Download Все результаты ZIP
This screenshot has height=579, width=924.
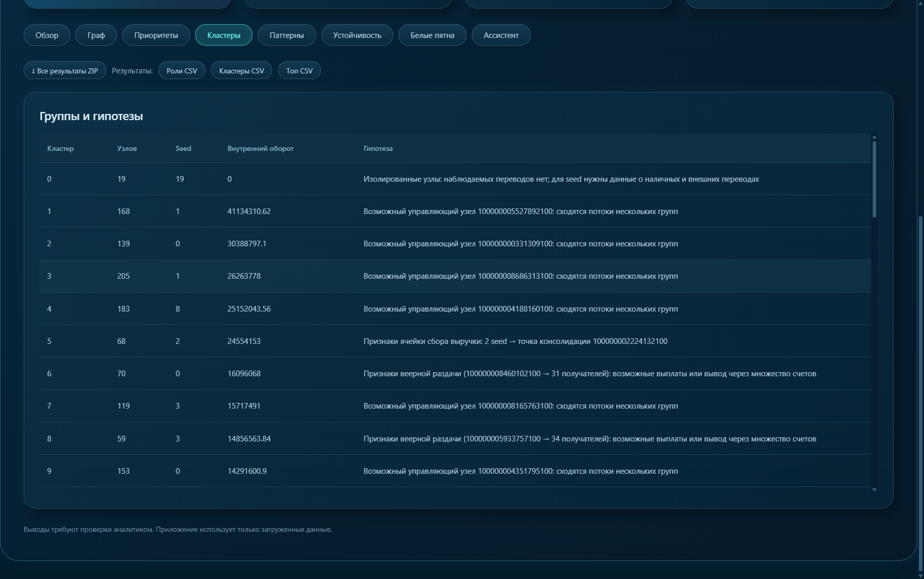coord(65,70)
